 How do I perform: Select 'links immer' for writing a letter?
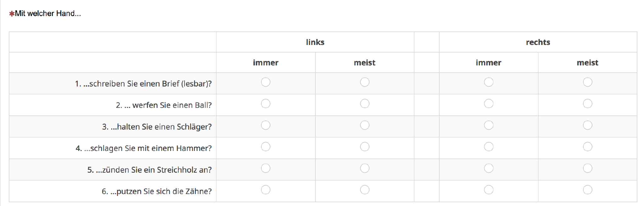coord(266,82)
